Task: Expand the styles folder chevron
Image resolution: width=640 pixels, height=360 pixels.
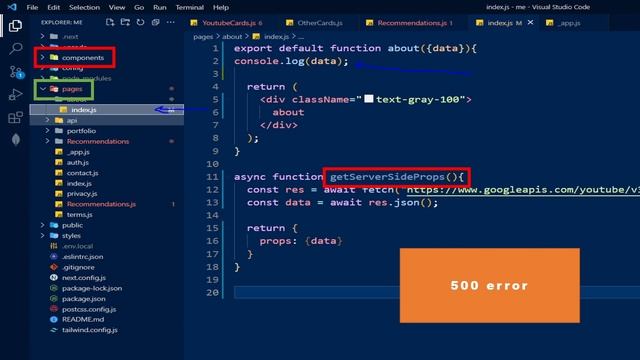Action: point(42,236)
